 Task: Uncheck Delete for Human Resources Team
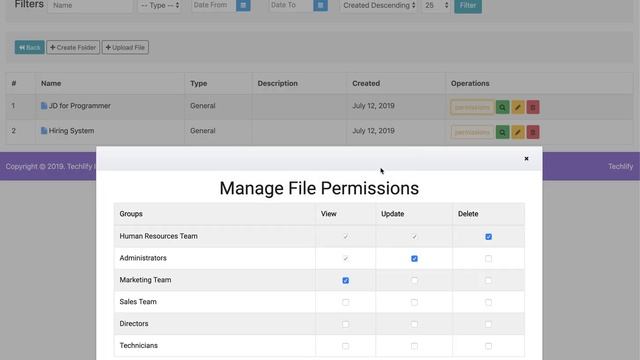(x=489, y=237)
